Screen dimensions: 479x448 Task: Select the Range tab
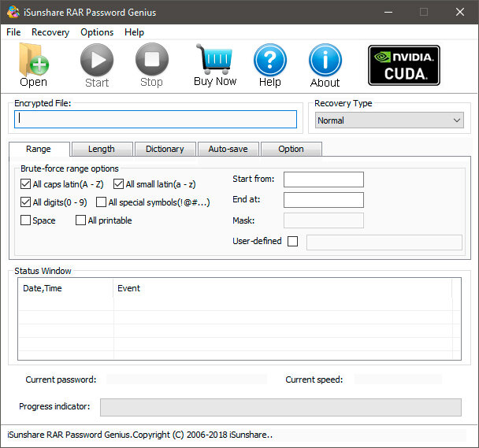[39, 149]
